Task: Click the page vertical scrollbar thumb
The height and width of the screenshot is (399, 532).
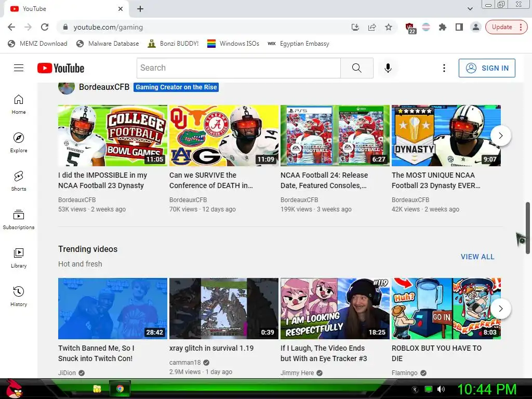Action: pyautogui.click(x=528, y=228)
